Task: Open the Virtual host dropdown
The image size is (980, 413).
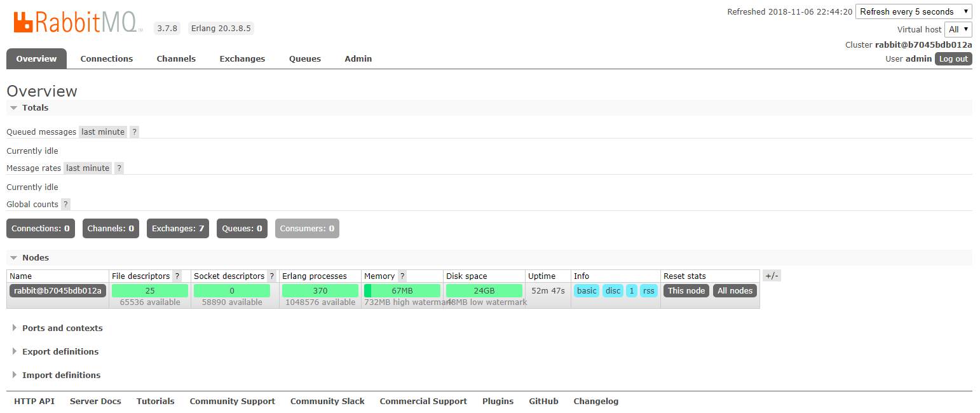Action: click(x=958, y=29)
